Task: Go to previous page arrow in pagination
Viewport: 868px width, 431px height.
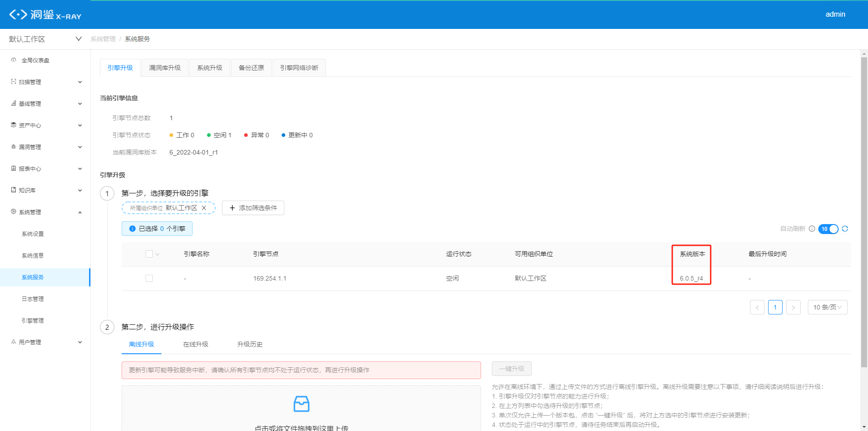Action: (757, 307)
